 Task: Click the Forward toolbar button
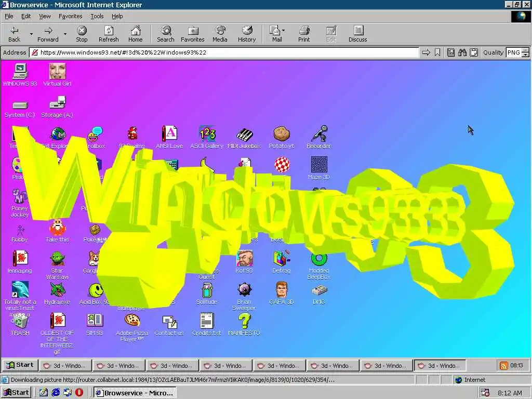tap(48, 34)
